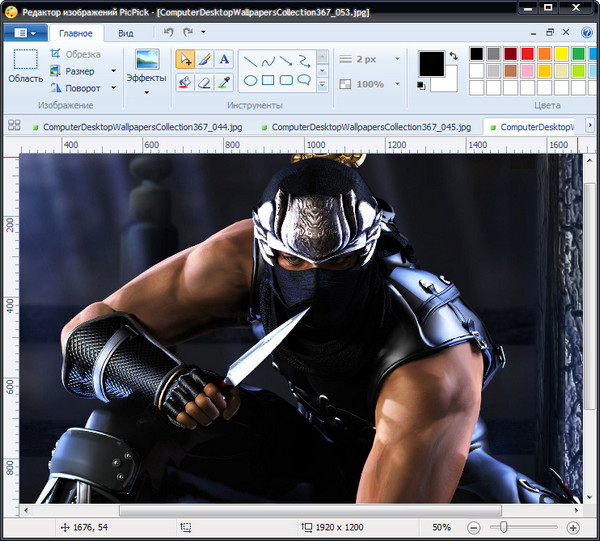Pick the Eraser tool
Viewport: 600px width, 541px height.
pos(204,82)
